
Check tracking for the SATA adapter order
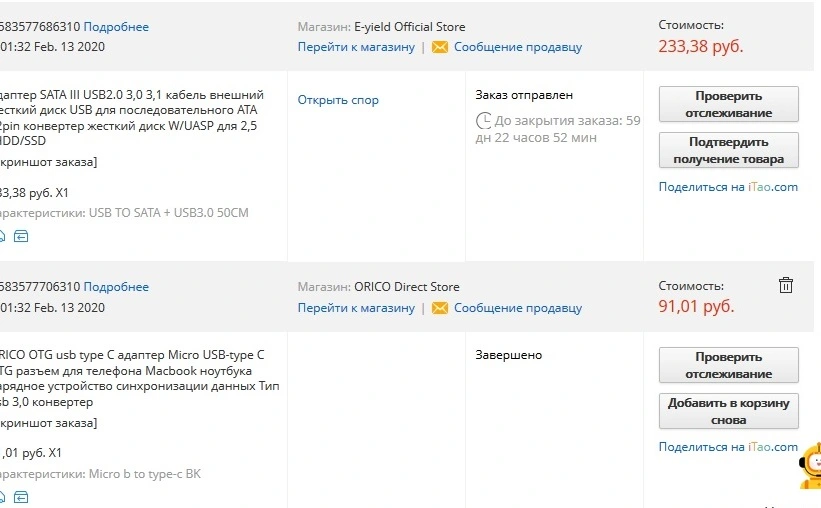click(x=728, y=104)
